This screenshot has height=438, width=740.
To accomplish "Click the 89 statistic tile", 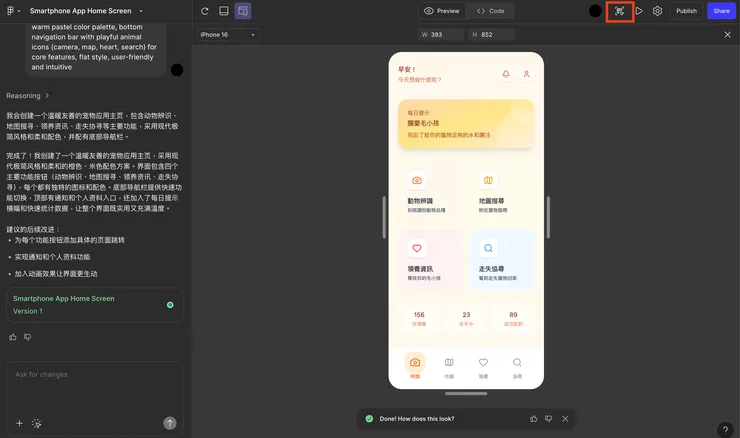I will [513, 319].
